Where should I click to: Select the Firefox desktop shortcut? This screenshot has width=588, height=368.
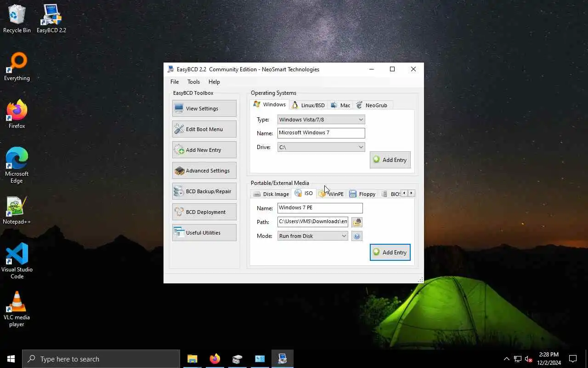click(x=17, y=115)
